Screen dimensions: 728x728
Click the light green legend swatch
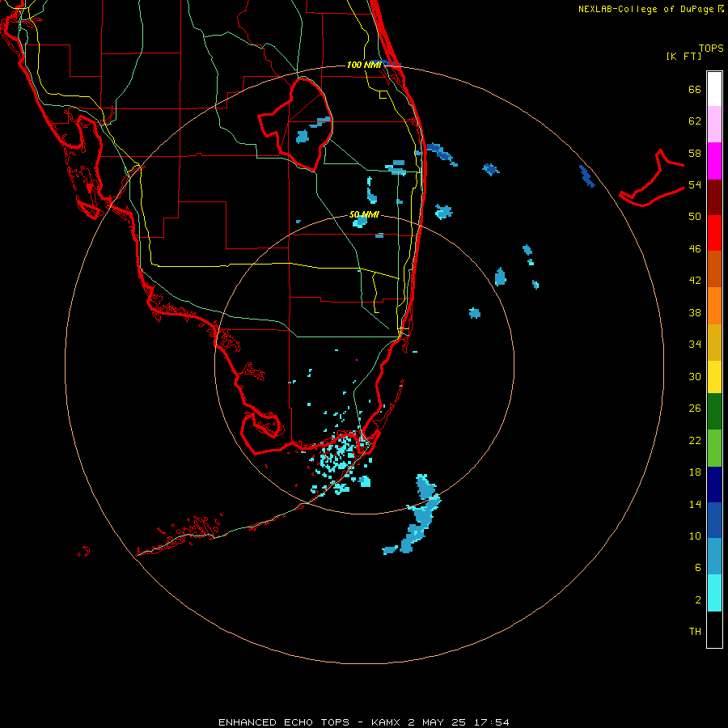(x=714, y=448)
